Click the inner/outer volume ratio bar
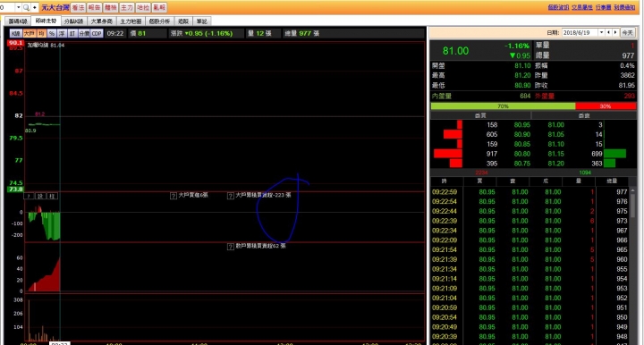Image resolution: width=644 pixels, height=345 pixels. pyautogui.click(x=533, y=106)
